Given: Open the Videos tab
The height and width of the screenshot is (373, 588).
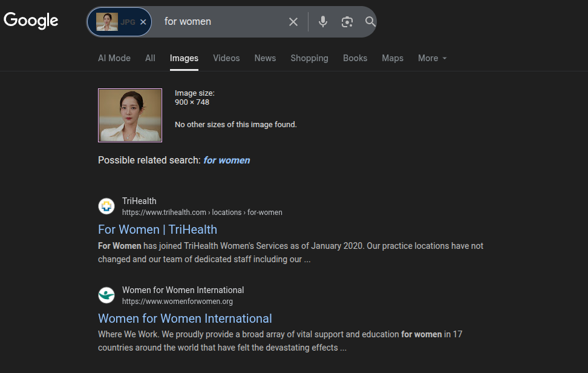Looking at the screenshot, I should (x=226, y=58).
